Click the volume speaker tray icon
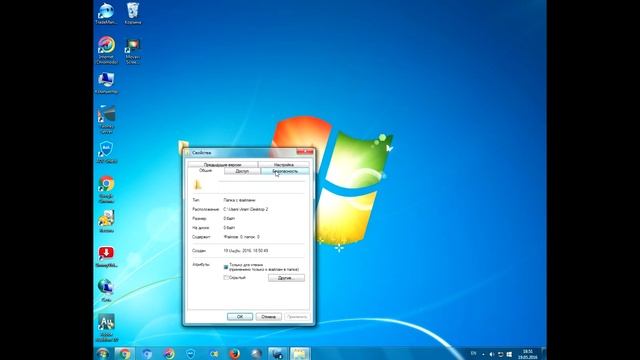Image resolution: width=640 pixels, height=360 pixels. [491, 354]
